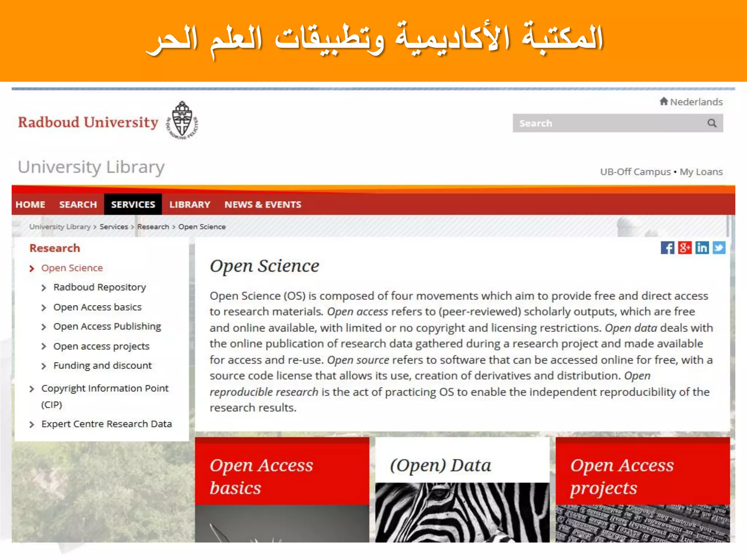Image resolution: width=747 pixels, height=560 pixels.
Task: Click the Twitter share icon
Action: tap(719, 248)
